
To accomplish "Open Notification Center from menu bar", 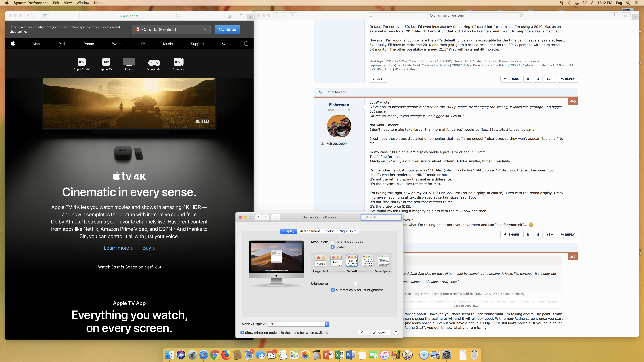I will tap(636, 3).
